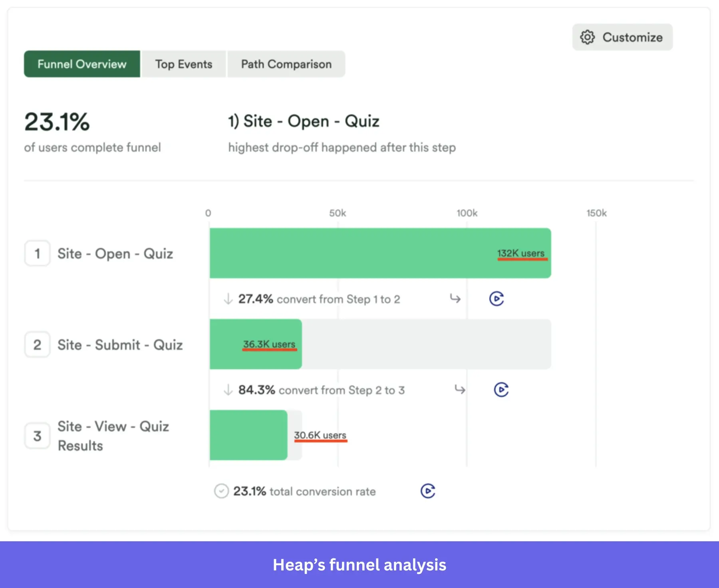Open the Path Comparison tab
The image size is (719, 588).
click(x=286, y=64)
